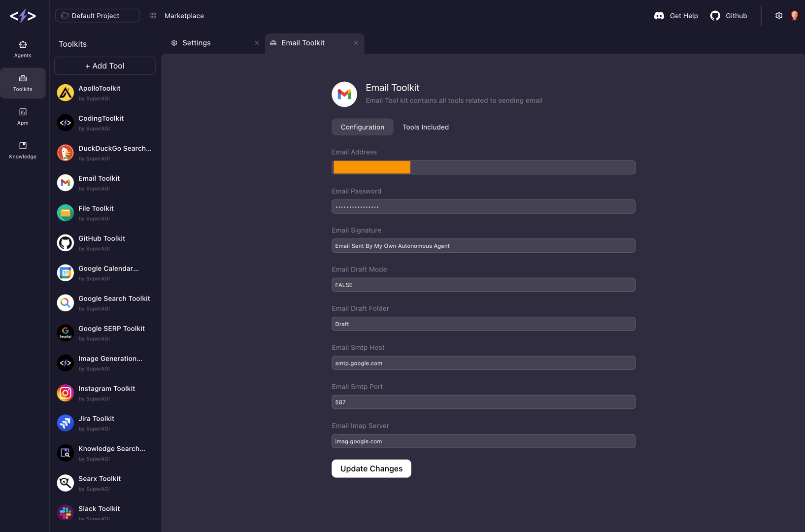Image resolution: width=805 pixels, height=532 pixels.
Task: Click the Google SERP Toolkit name text
Action: pos(111,329)
